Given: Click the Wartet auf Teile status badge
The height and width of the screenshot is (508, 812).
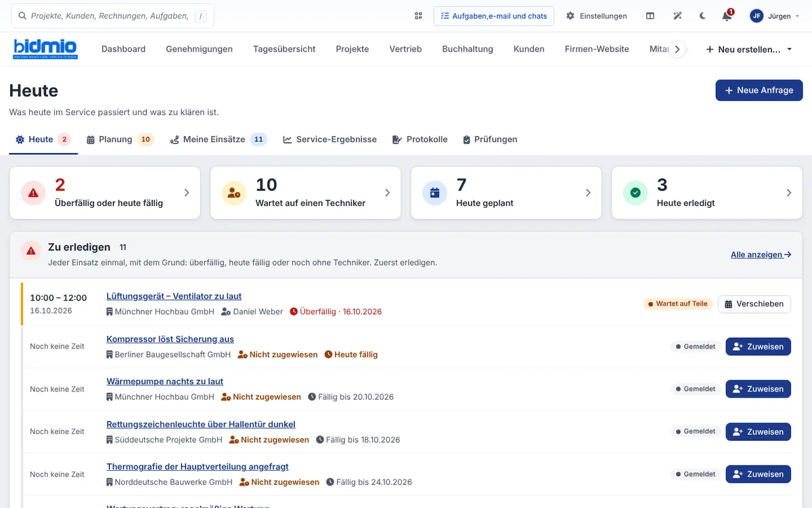Looking at the screenshot, I should pyautogui.click(x=678, y=304).
